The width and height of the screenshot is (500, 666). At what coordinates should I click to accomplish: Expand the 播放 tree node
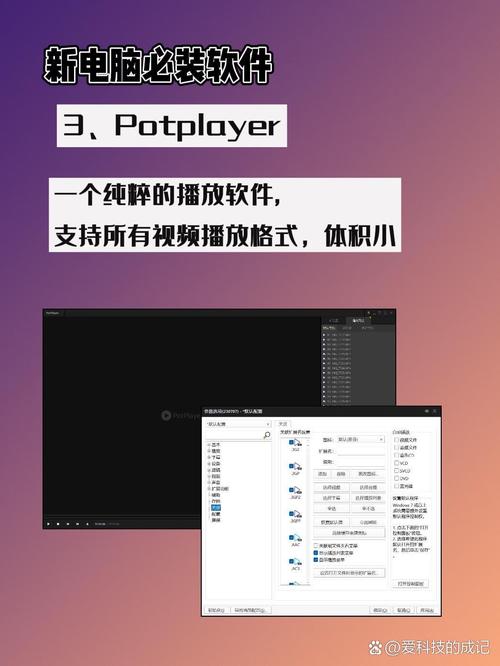coord(209,451)
